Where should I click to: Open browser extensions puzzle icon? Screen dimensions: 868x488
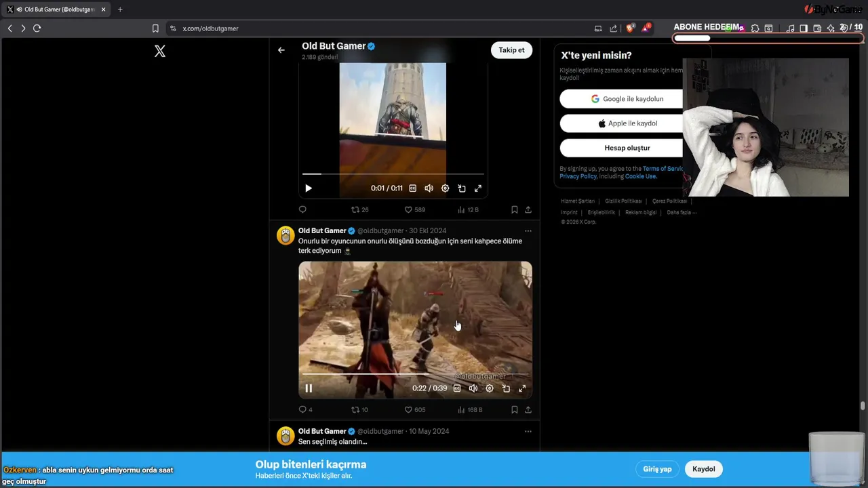(x=755, y=28)
